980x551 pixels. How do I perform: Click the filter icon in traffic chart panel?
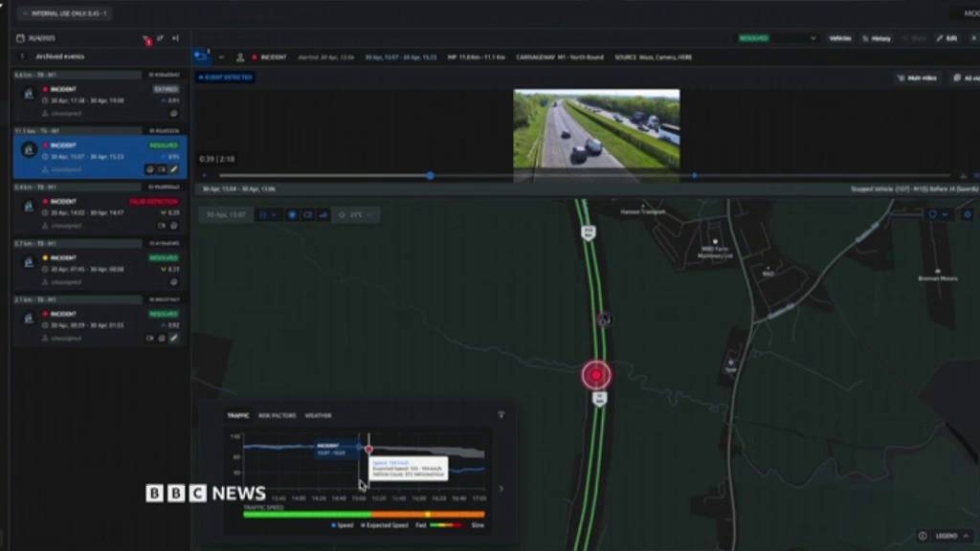click(x=501, y=415)
